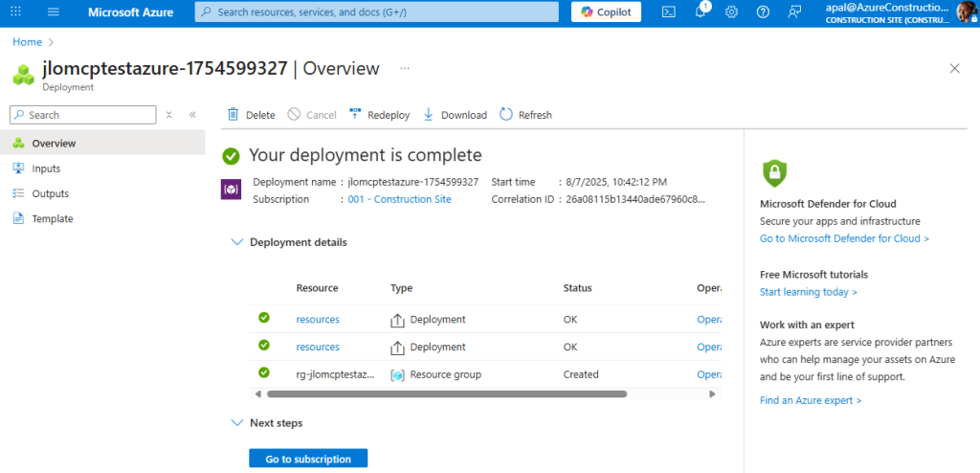Open the portal hamburger menu
Viewport: 980px width, 473px height.
[x=54, y=11]
